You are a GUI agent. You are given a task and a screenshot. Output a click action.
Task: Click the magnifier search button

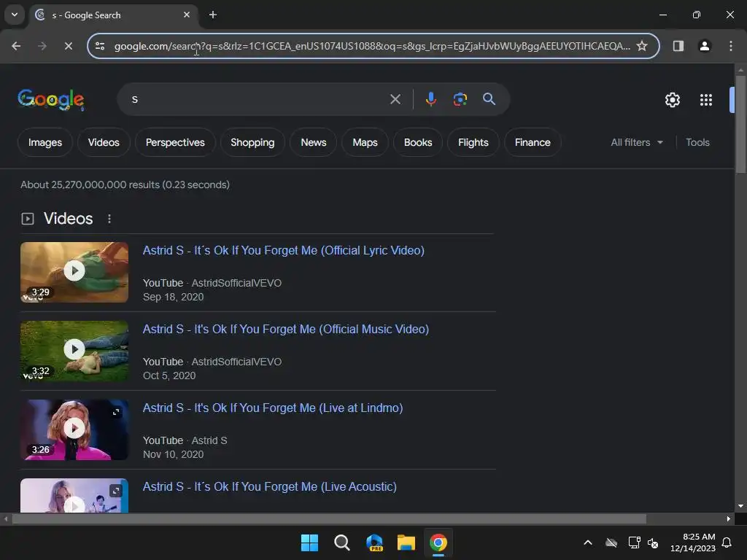coord(489,99)
